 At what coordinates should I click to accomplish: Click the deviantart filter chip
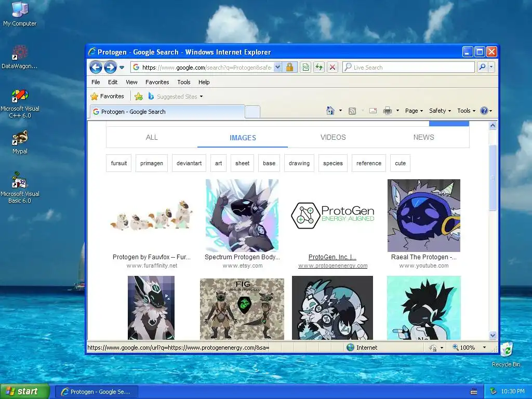pos(189,163)
